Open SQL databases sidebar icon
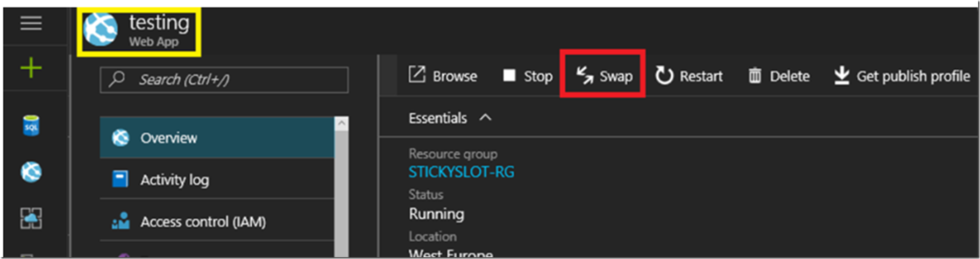This screenshot has width=980, height=259. point(31,126)
